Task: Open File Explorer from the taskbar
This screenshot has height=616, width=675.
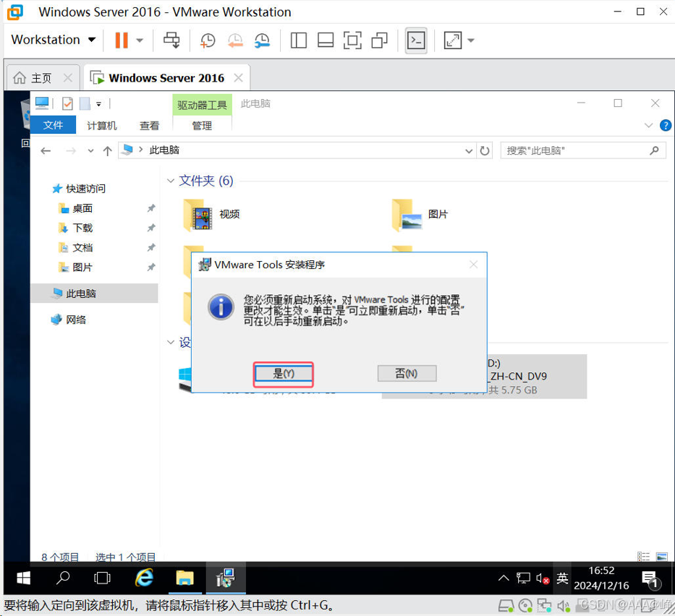Action: 184,578
